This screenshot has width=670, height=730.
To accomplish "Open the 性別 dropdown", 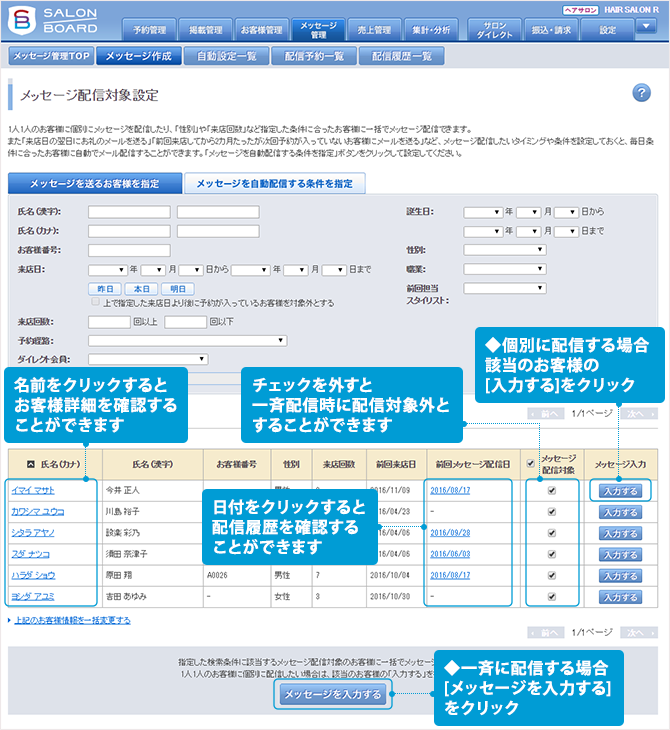I will click(x=504, y=249).
